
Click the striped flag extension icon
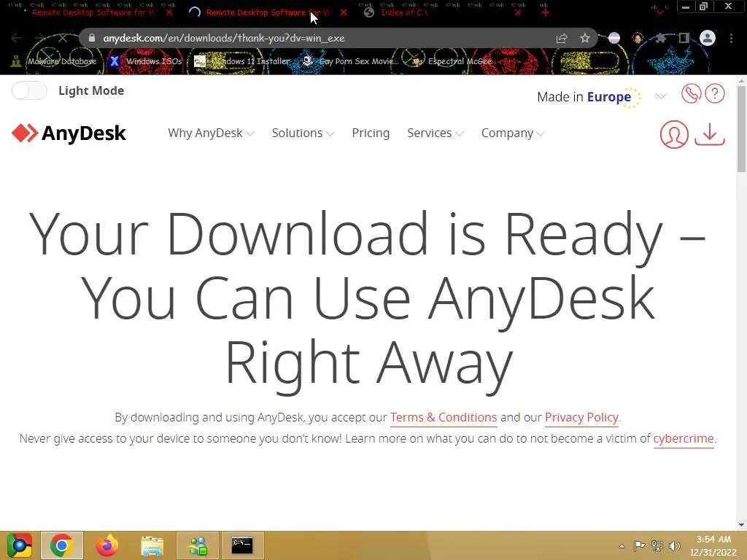point(614,38)
